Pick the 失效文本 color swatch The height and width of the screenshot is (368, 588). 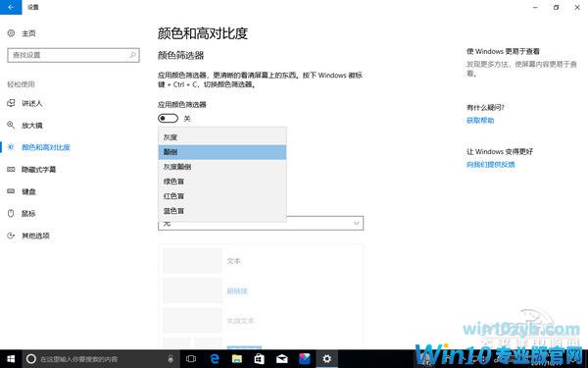[x=192, y=320]
